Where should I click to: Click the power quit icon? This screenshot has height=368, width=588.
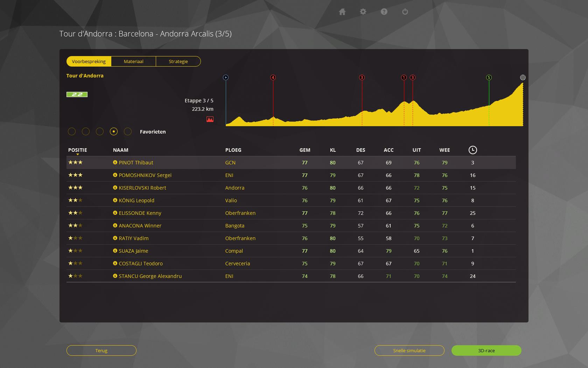(405, 12)
